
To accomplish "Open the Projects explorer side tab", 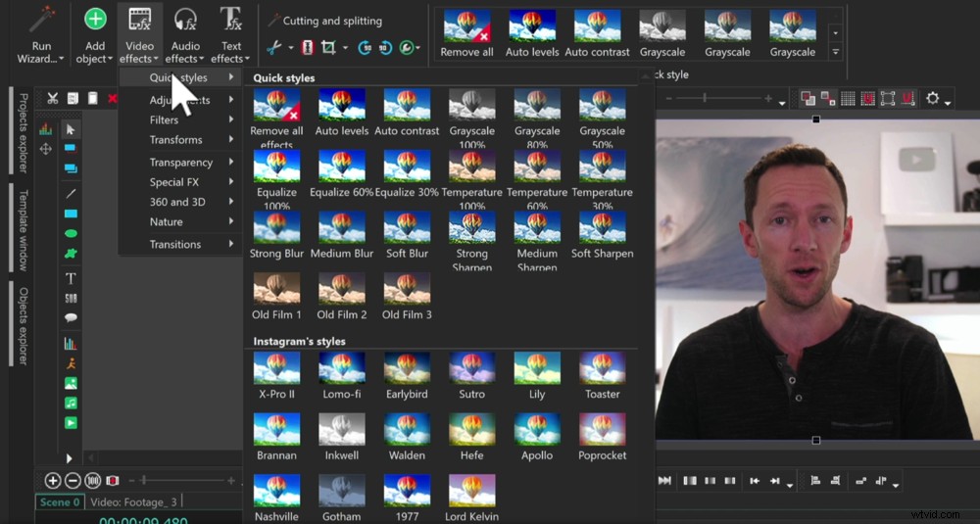I will point(23,132).
